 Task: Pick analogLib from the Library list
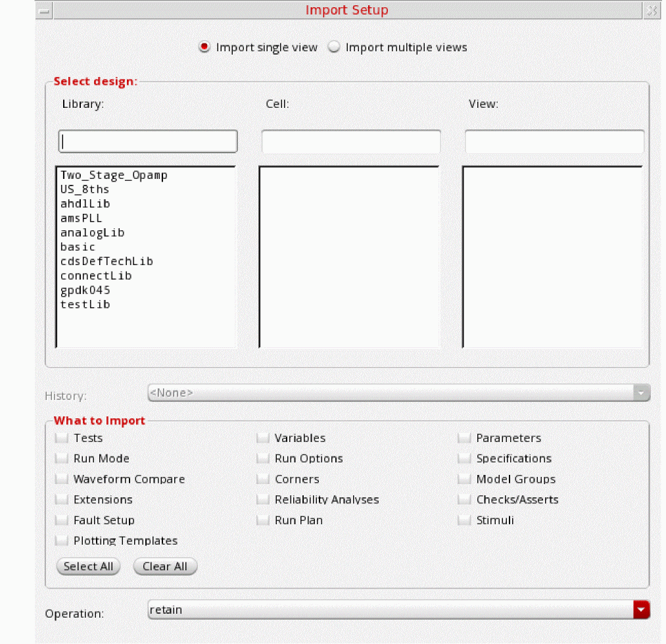(x=92, y=233)
